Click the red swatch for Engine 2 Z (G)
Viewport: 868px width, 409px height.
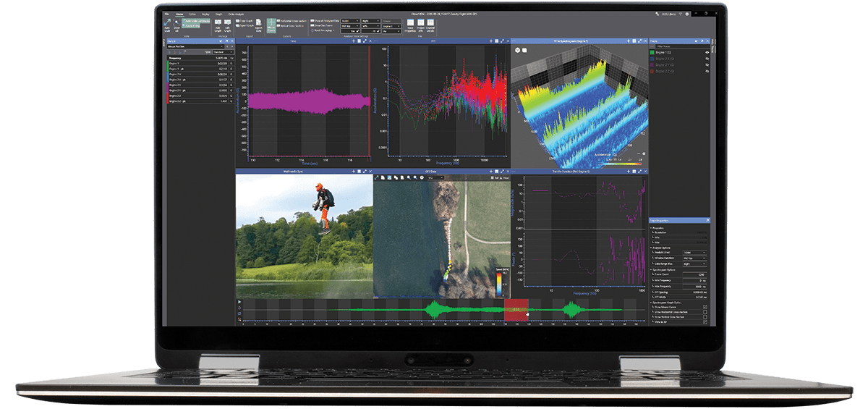click(652, 71)
